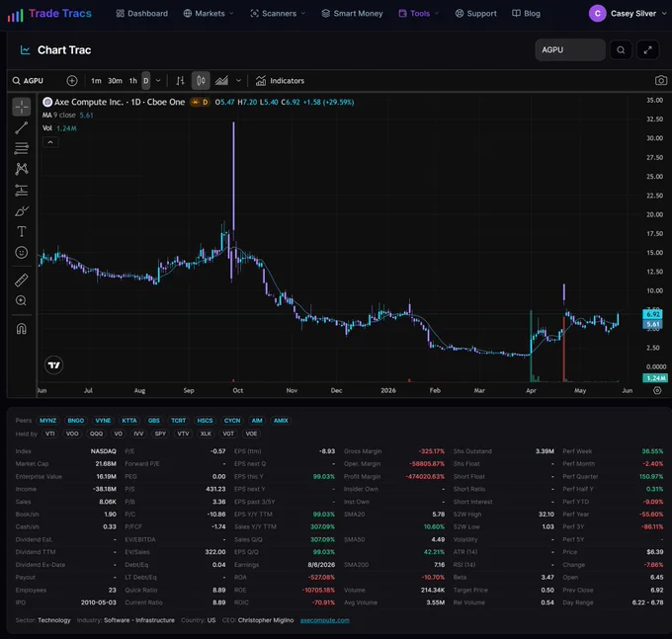Viewport: 672px width, 639px height.
Task: Select the brush drawing tool
Action: pyautogui.click(x=22, y=210)
